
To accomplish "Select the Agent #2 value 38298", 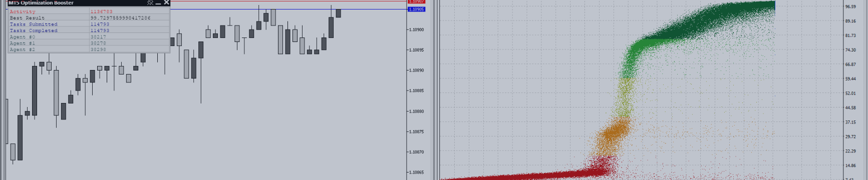I will pyautogui.click(x=98, y=49).
